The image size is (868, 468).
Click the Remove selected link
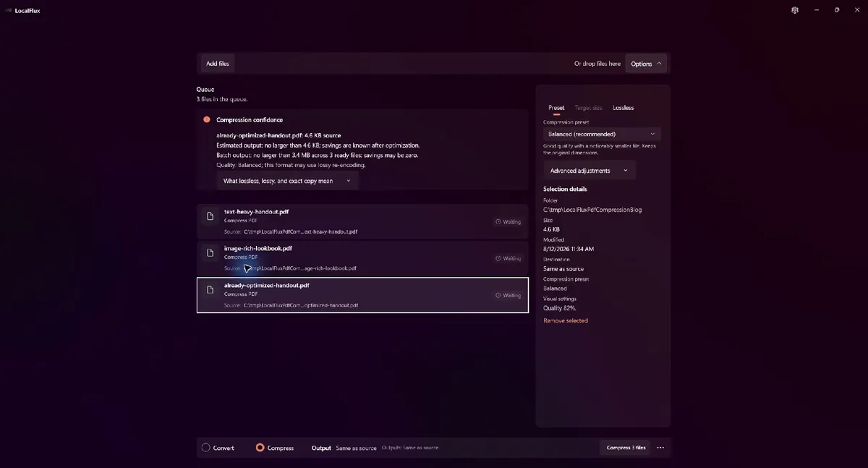[566, 320]
